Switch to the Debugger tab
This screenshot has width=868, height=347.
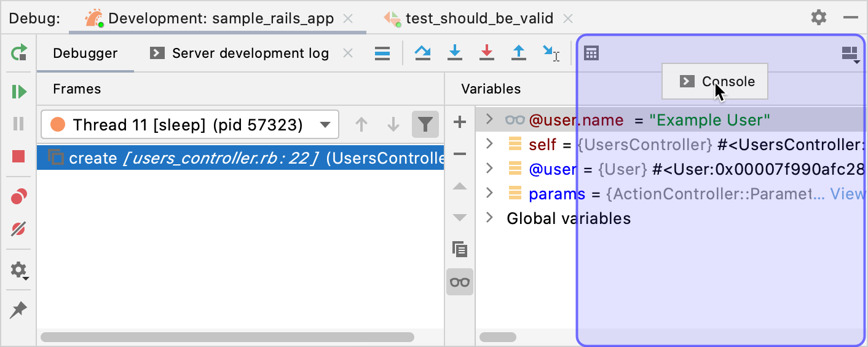[85, 54]
